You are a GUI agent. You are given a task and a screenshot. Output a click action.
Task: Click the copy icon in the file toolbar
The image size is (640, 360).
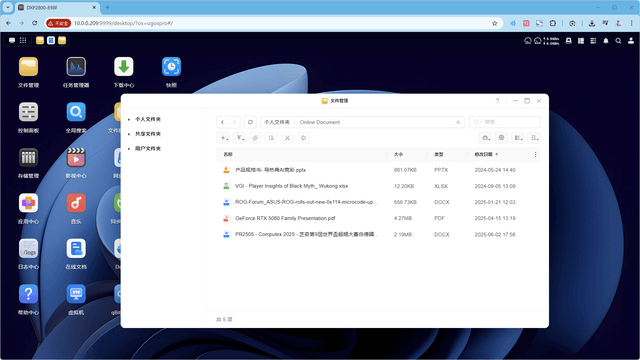255,138
